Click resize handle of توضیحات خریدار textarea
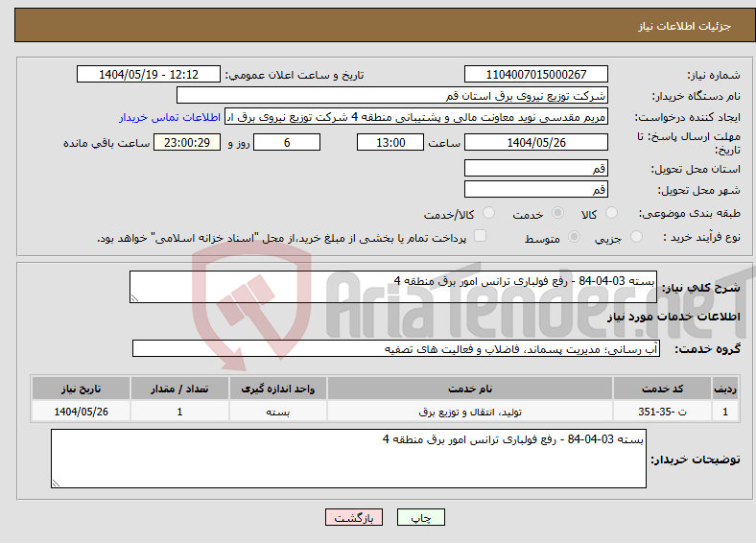Image resolution: width=756 pixels, height=543 pixels. pyautogui.click(x=56, y=484)
